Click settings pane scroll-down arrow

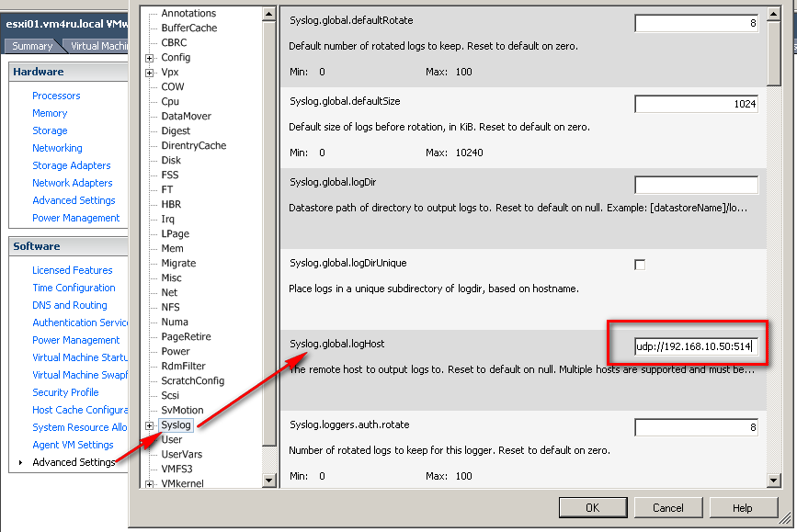click(774, 480)
